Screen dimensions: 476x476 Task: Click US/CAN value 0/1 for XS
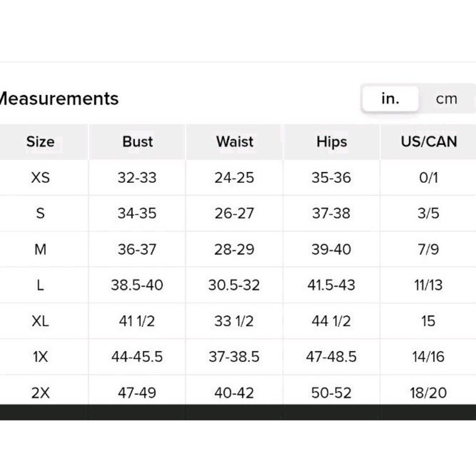[428, 178]
